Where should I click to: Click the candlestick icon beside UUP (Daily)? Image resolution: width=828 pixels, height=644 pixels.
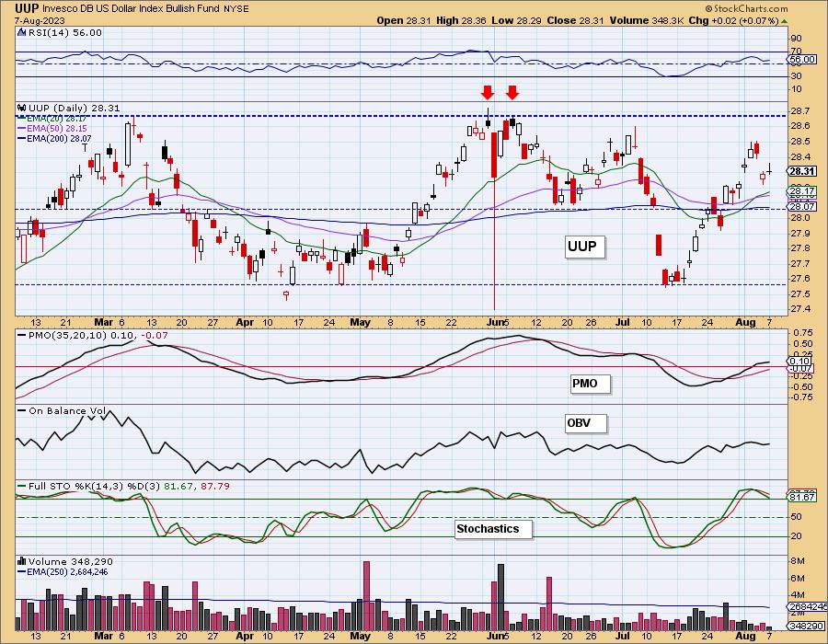[22, 108]
